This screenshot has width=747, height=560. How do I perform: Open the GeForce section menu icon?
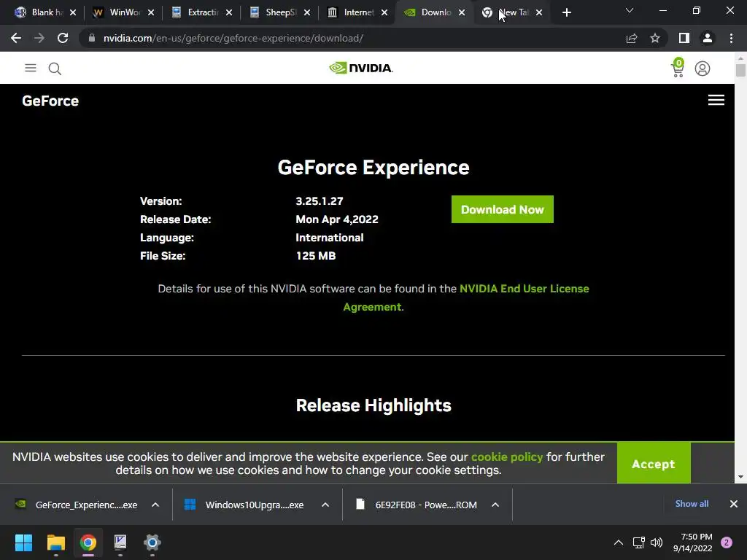pos(716,100)
